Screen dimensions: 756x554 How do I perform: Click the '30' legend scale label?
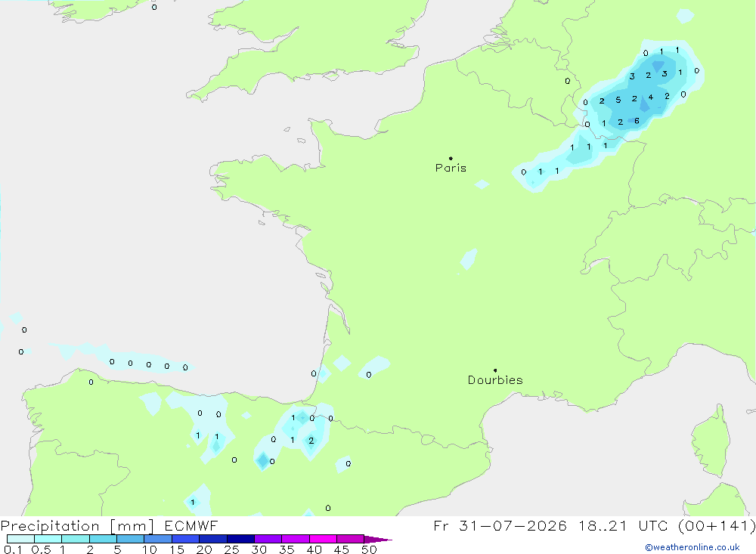[259, 549]
